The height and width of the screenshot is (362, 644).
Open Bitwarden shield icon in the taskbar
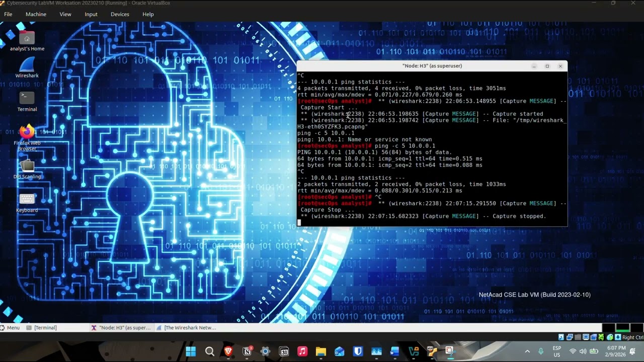(x=358, y=351)
